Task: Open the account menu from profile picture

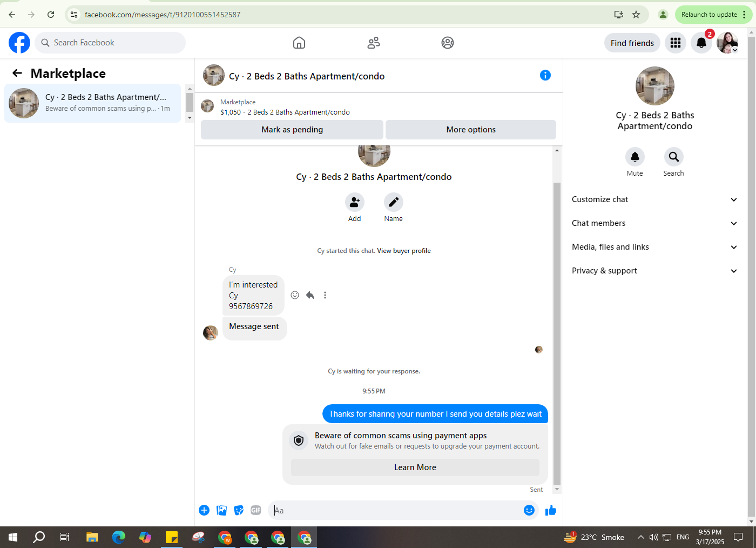Action: pos(727,43)
